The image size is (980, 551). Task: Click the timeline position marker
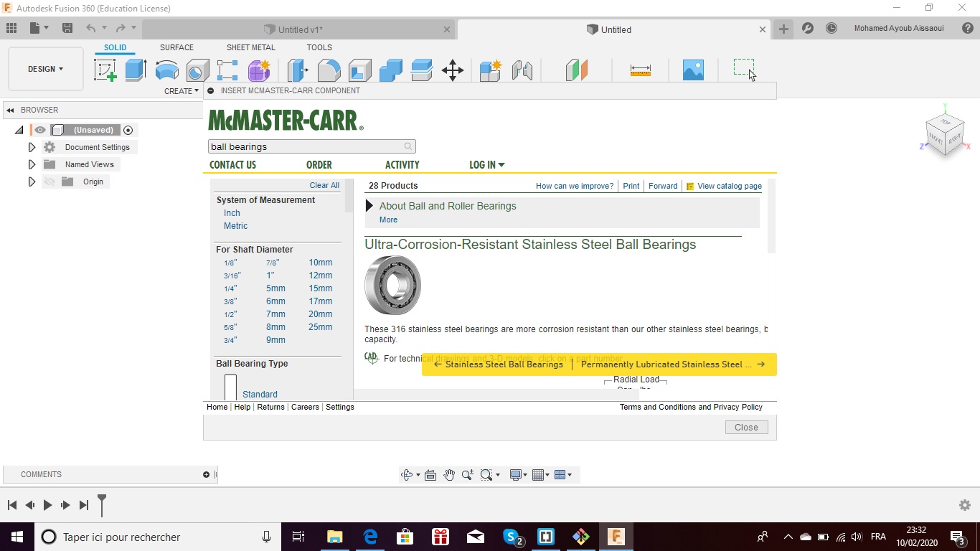click(102, 504)
